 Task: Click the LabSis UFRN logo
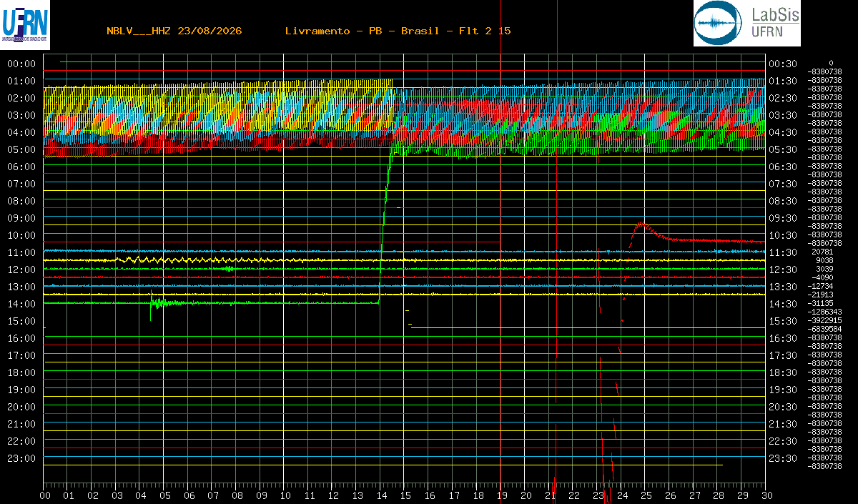pos(747,24)
